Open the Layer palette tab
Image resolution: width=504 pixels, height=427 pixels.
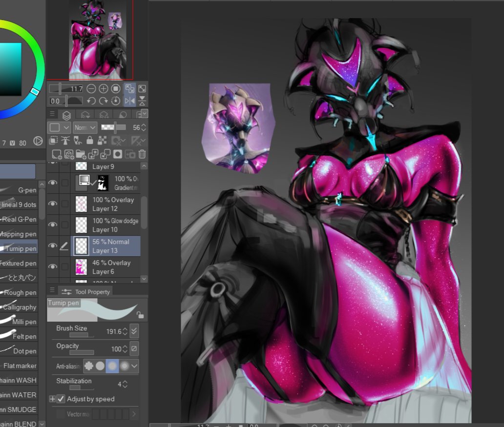pyautogui.click(x=66, y=115)
